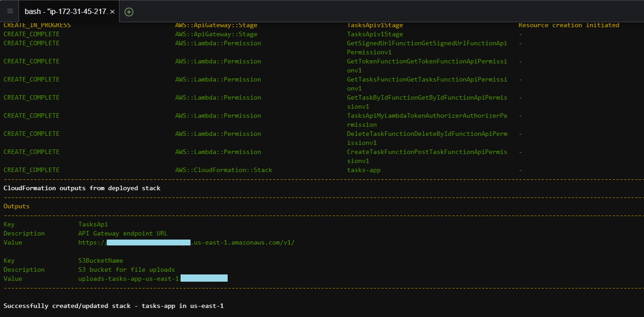The image size is (644, 317).
Task: Click the yellow 'Outputs' section label
Action: point(16,207)
